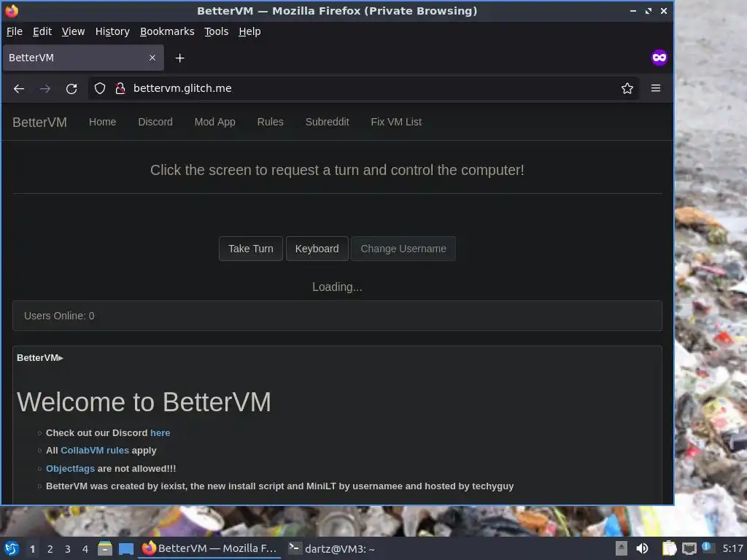
Task: Click the 'Users Online: 0' text
Action: (59, 316)
